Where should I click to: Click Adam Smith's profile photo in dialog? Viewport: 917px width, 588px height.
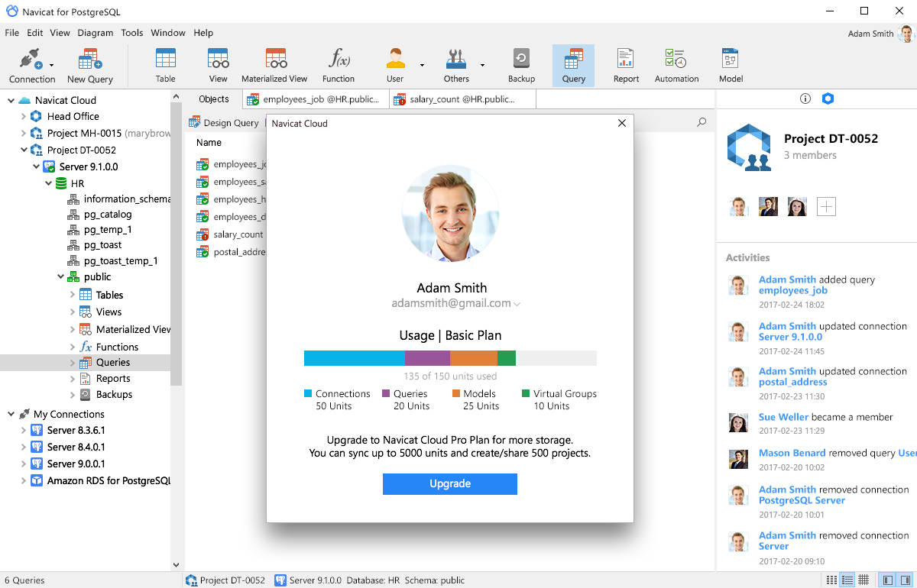click(450, 213)
